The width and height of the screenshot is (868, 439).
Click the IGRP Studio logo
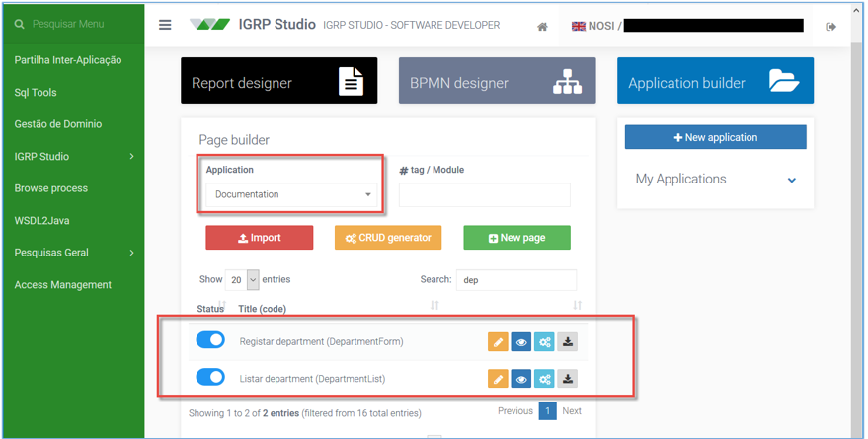tap(209, 25)
